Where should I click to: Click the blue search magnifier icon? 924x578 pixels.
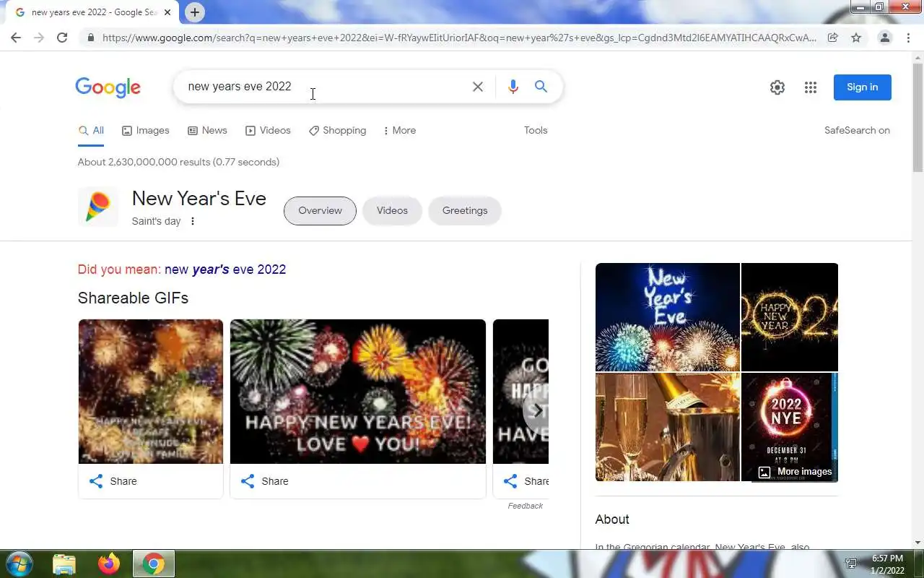541,87
